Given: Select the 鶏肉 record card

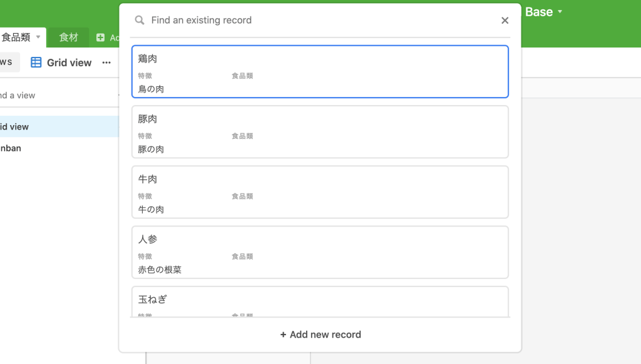Looking at the screenshot, I should [x=320, y=72].
